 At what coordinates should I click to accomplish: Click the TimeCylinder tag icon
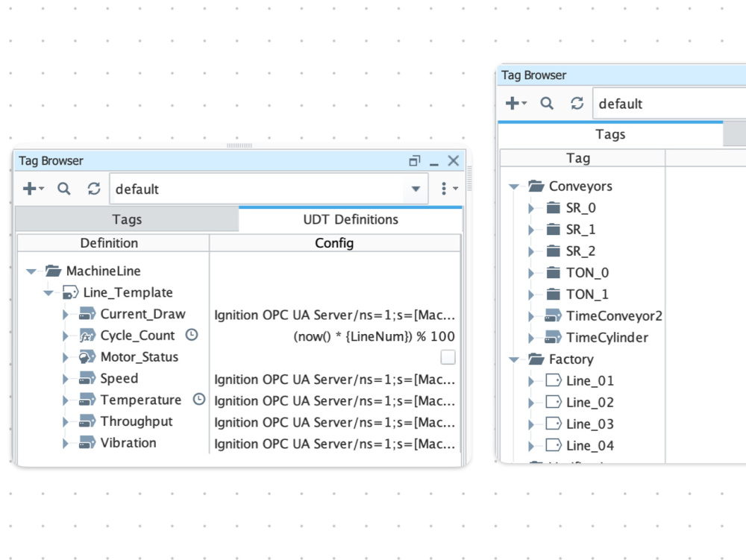point(554,338)
